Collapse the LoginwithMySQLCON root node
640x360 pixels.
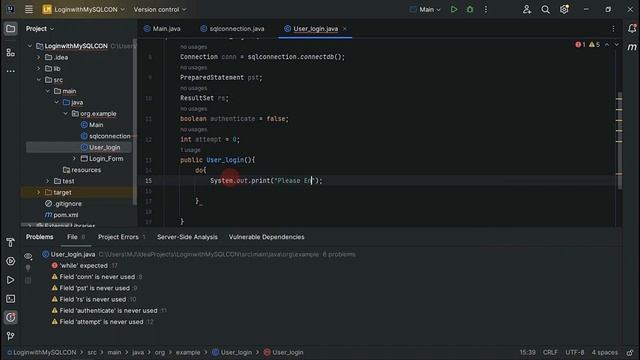click(x=30, y=46)
